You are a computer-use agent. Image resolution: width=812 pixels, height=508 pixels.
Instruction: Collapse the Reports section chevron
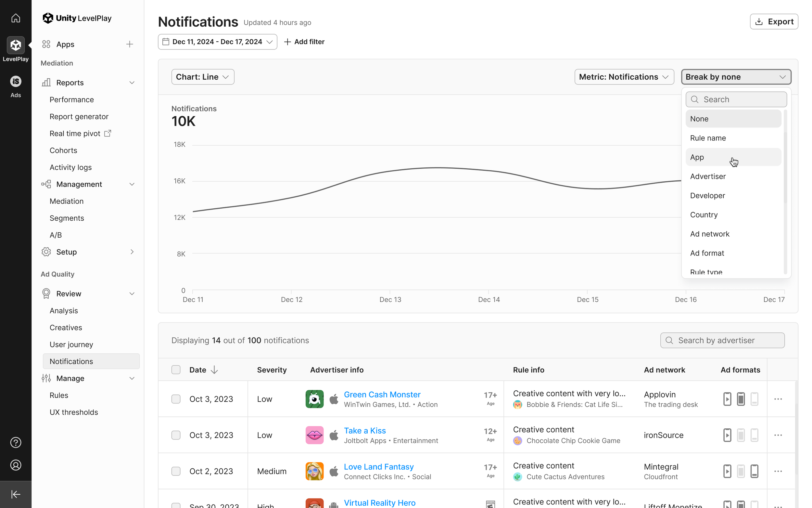pyautogui.click(x=132, y=83)
